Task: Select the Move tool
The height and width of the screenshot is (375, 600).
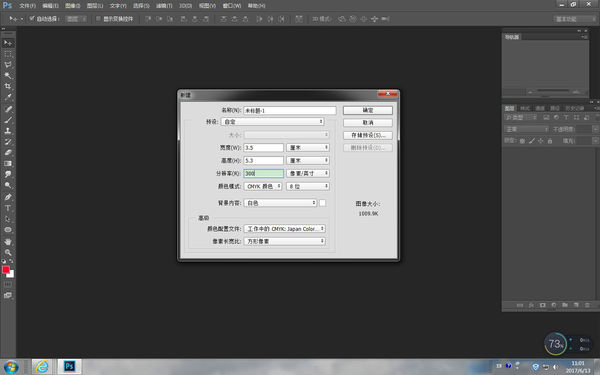Action: coord(8,43)
